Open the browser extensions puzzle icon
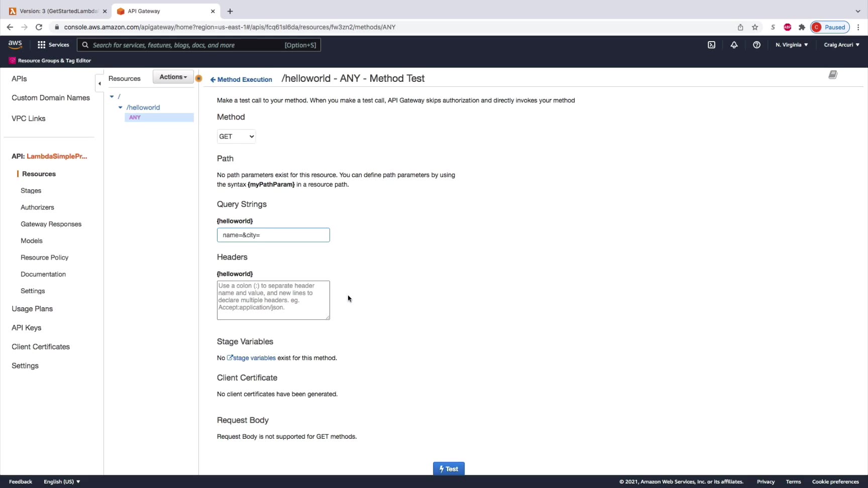868x488 pixels. point(802,27)
